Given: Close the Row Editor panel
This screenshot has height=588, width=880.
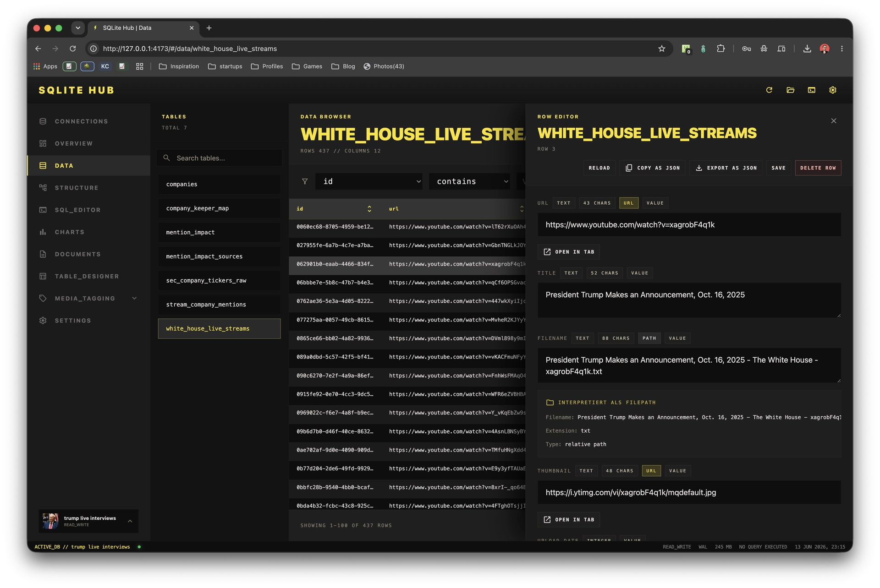Looking at the screenshot, I should (834, 121).
